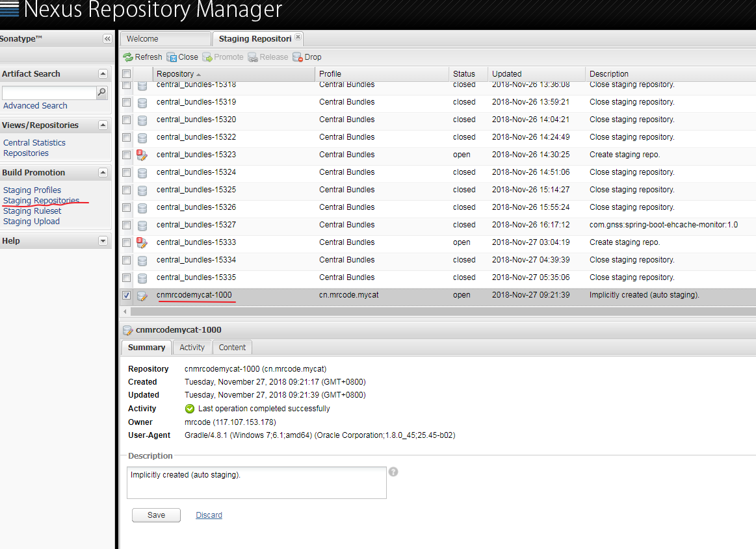Click the open repository icon for central_bundles-15323
This screenshot has height=549, width=756.
coord(142,155)
